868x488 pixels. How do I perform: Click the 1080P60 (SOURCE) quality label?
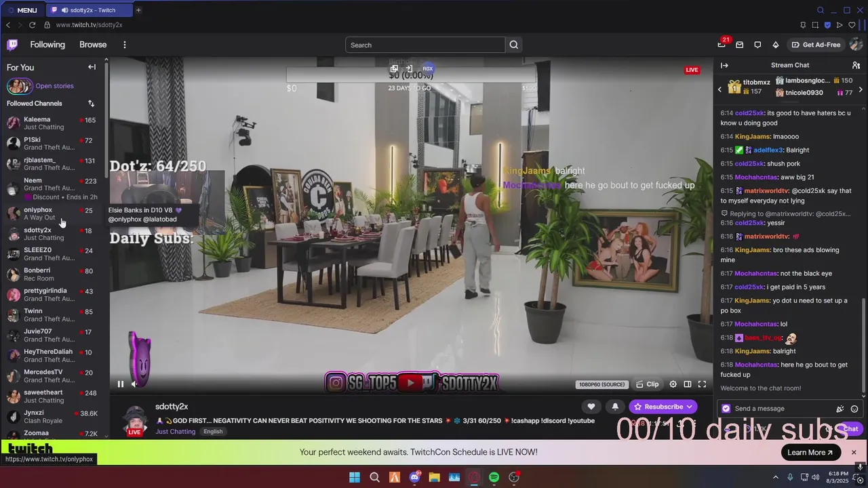[x=601, y=384]
